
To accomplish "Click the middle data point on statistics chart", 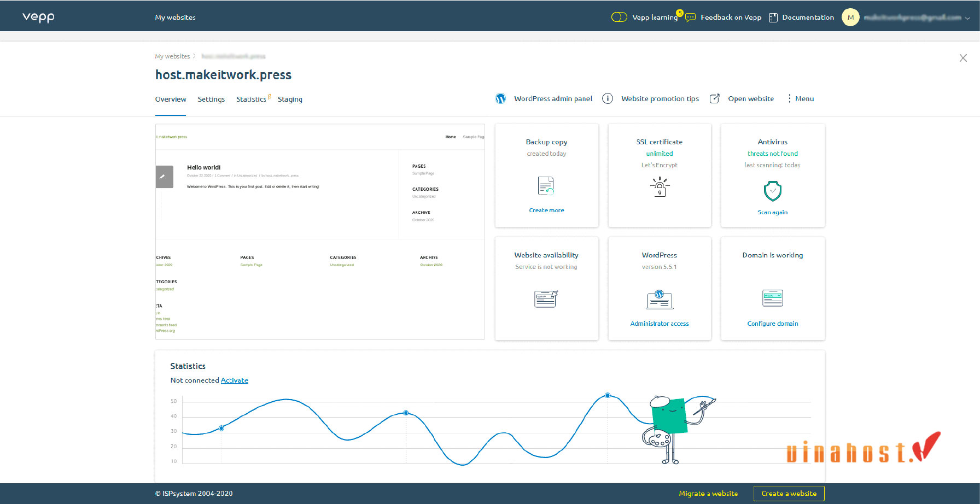I will (x=406, y=413).
